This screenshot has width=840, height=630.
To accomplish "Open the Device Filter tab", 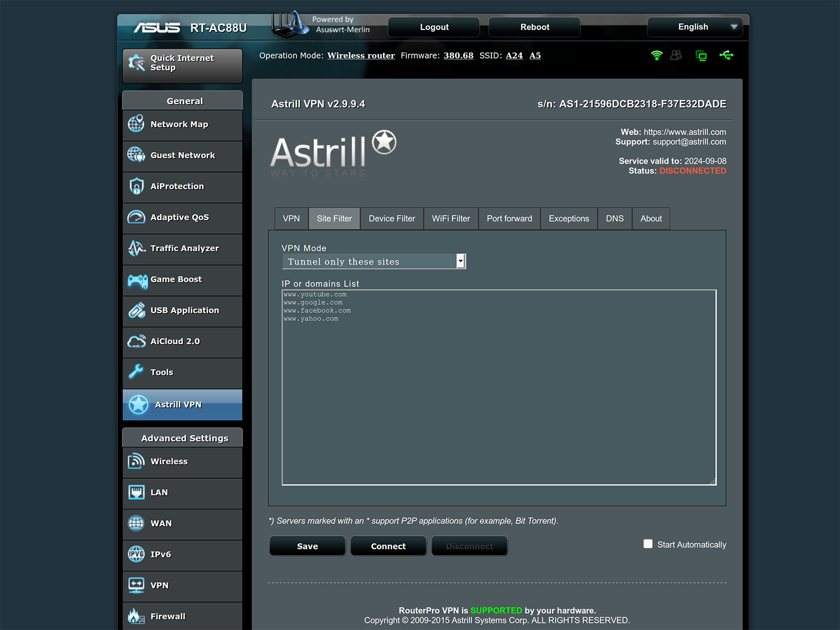I will click(x=392, y=218).
